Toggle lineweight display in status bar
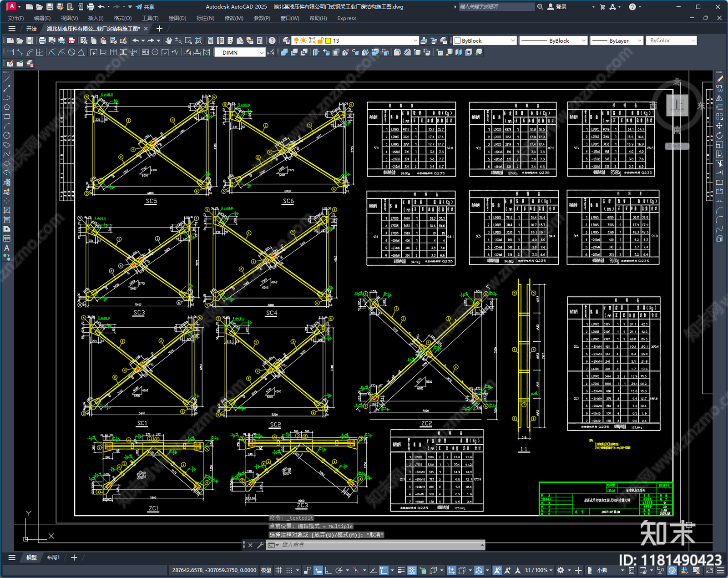This screenshot has height=578, width=728. pos(401,570)
